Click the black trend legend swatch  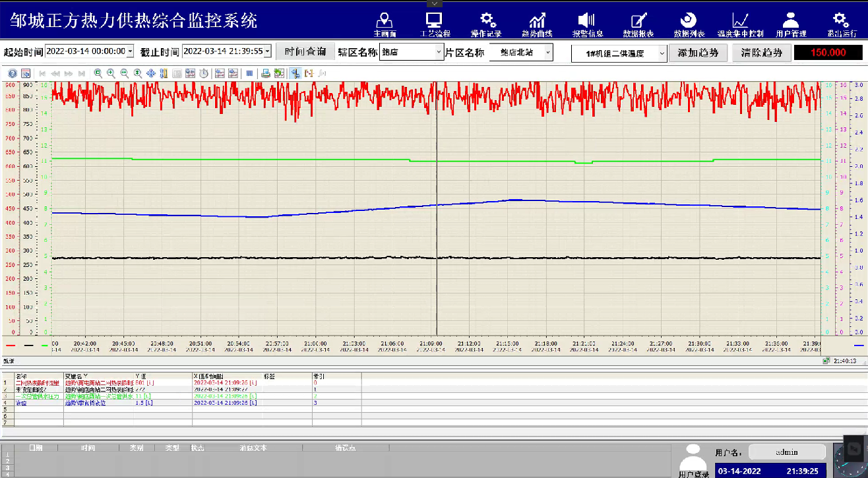coord(28,345)
